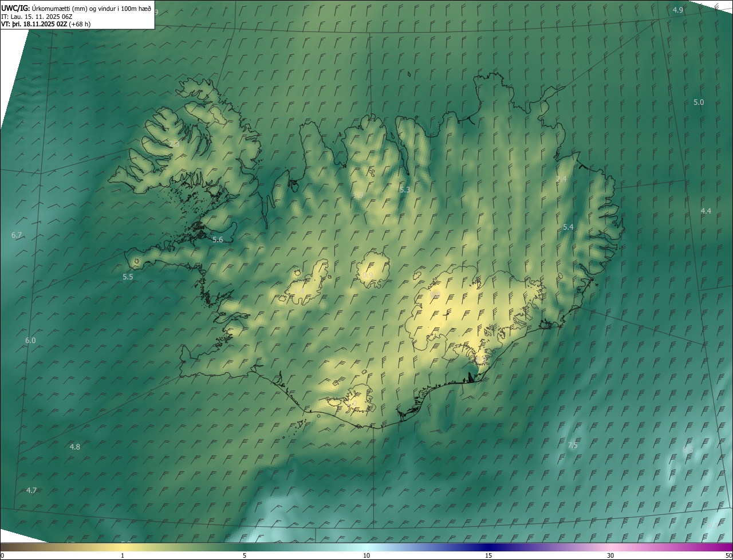The image size is (733, 560).
Task: Click the 5.6 value label in west Iceland
Action: click(218, 240)
